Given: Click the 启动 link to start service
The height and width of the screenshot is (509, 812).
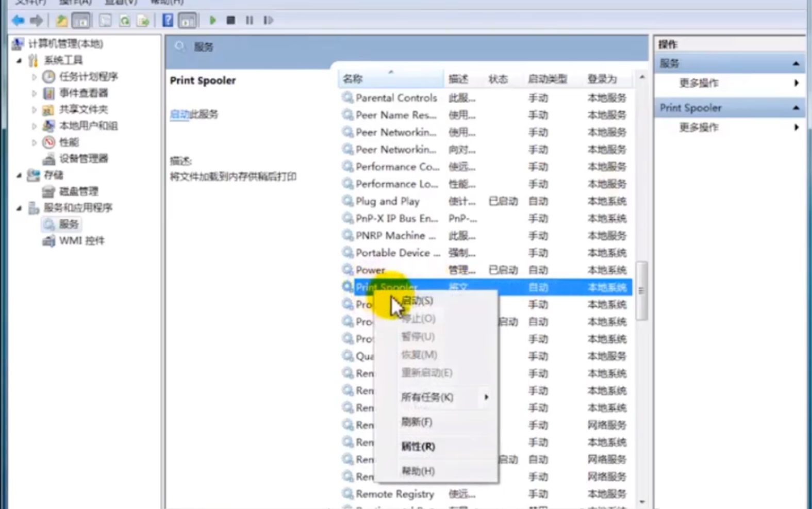Looking at the screenshot, I should tap(179, 114).
